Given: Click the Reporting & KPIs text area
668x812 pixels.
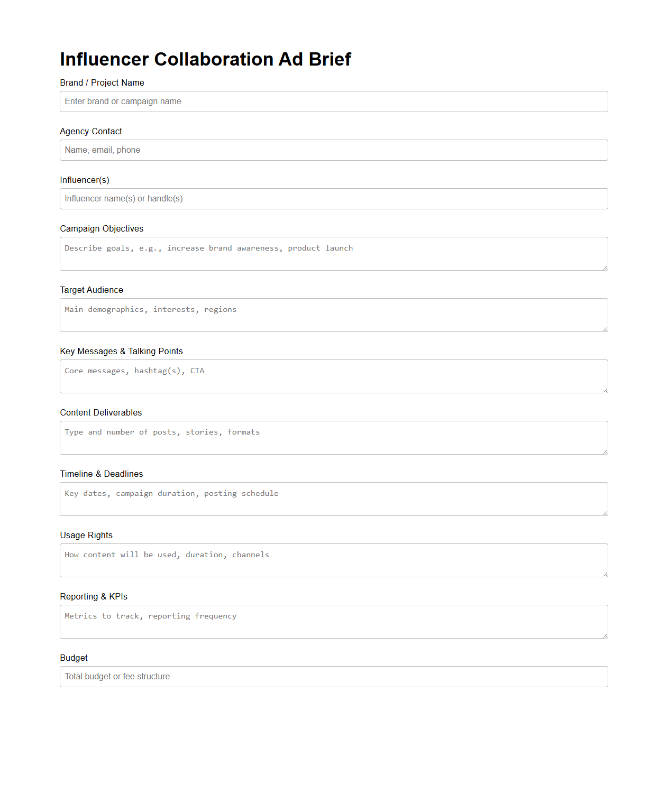Looking at the screenshot, I should (x=333, y=621).
